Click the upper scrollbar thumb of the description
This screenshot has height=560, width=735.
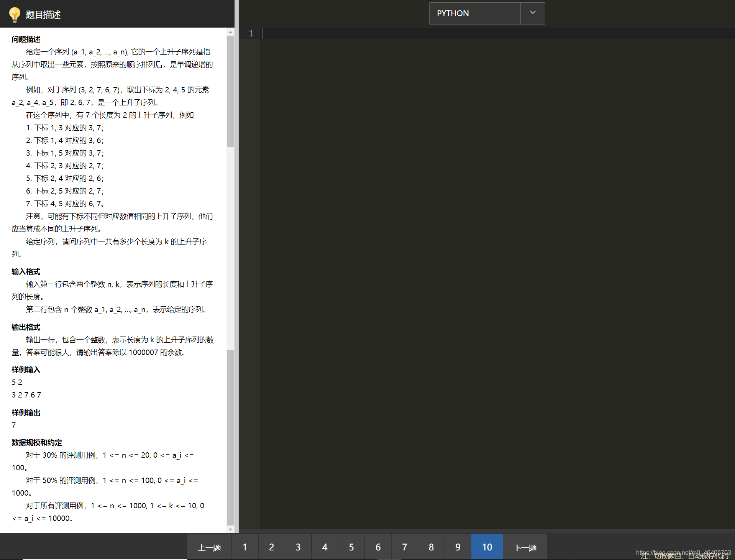coord(230,91)
